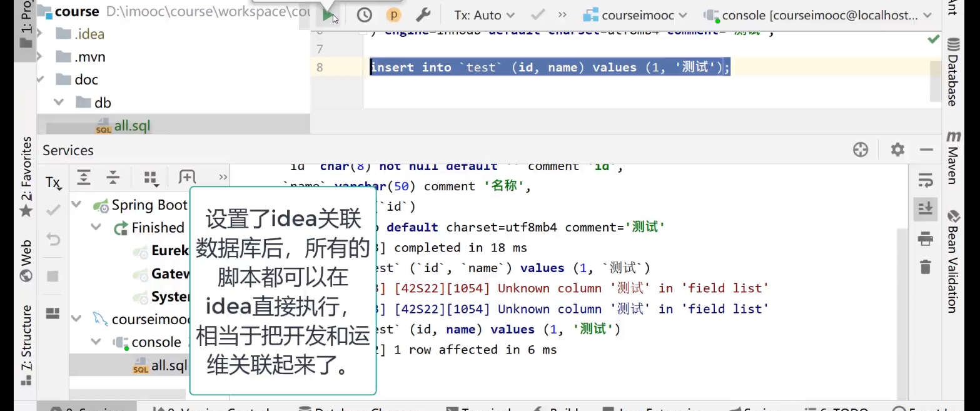The height and width of the screenshot is (411, 980).
Task: Click the Services layout icon
Action: click(x=53, y=313)
